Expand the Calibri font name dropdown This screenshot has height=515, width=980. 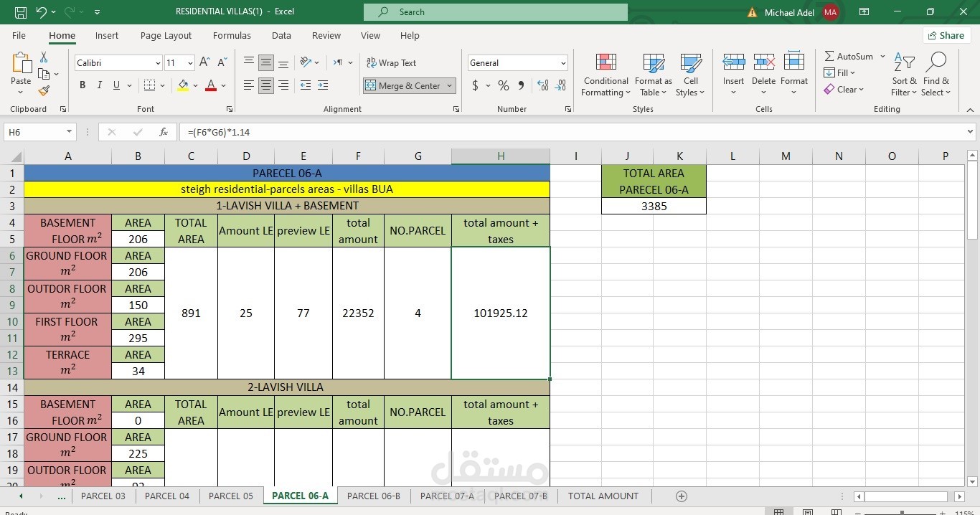pyautogui.click(x=158, y=63)
